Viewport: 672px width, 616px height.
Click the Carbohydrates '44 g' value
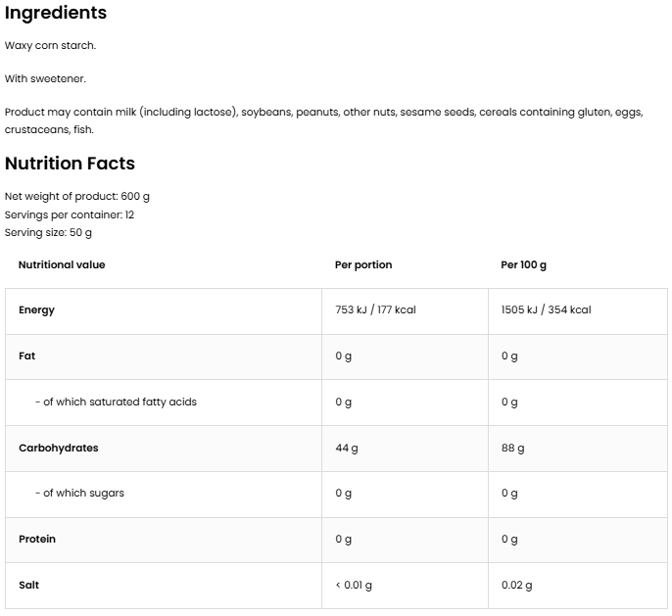click(x=347, y=448)
